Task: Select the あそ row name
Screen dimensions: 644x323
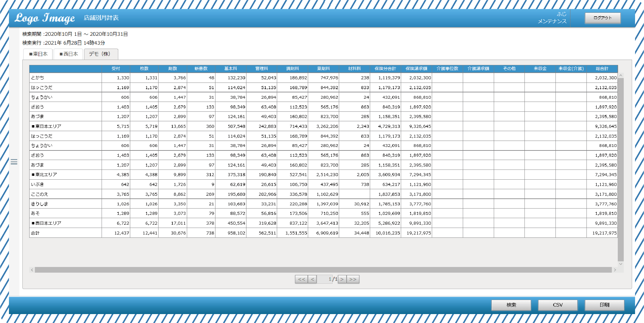Action: click(35, 213)
